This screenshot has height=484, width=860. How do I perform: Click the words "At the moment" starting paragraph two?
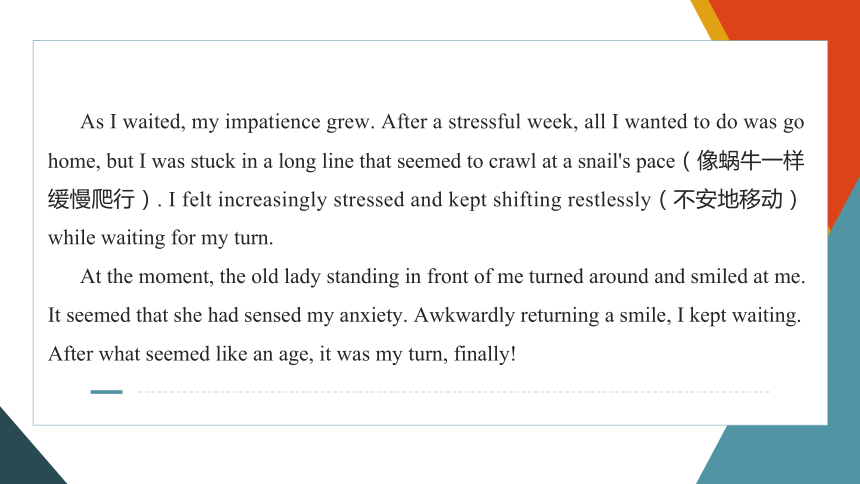point(145,277)
